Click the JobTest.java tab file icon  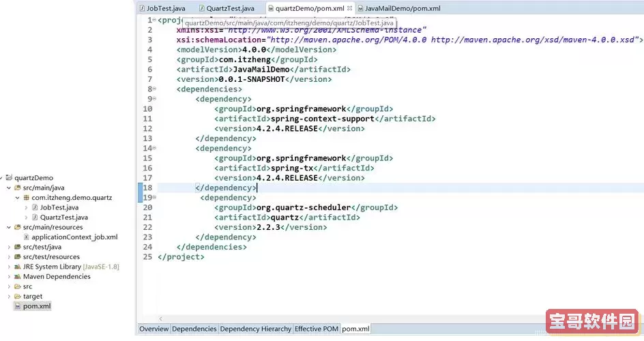click(142, 8)
